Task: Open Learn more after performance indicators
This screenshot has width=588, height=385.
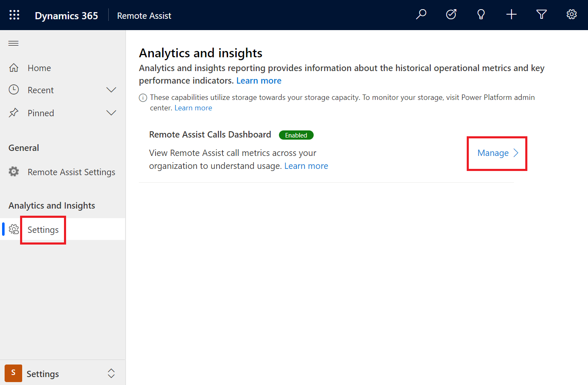Action: (x=259, y=81)
